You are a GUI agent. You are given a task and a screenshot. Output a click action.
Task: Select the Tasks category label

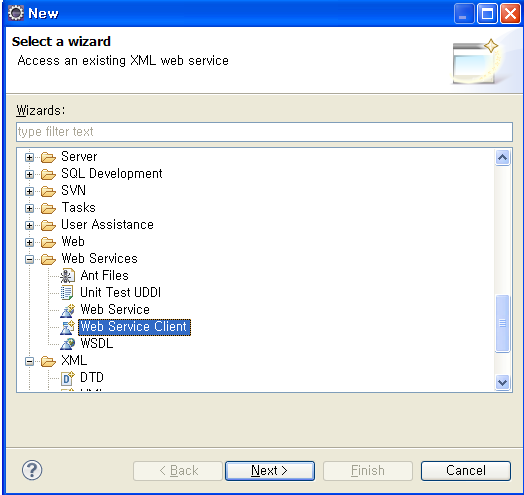click(x=79, y=208)
